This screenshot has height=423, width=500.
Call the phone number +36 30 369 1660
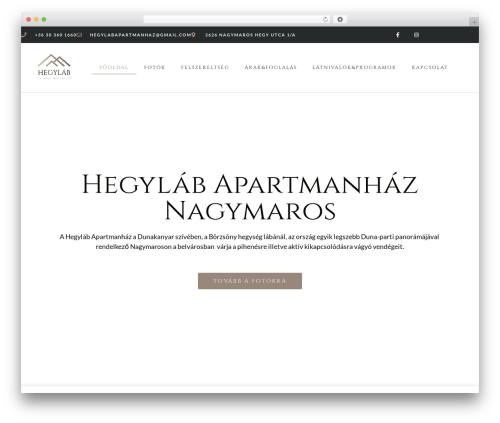point(56,35)
